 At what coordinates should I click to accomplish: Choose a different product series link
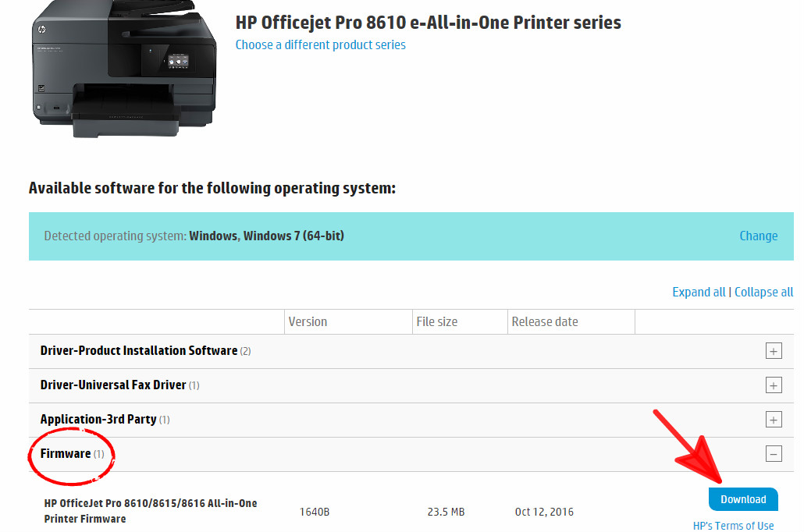click(321, 45)
